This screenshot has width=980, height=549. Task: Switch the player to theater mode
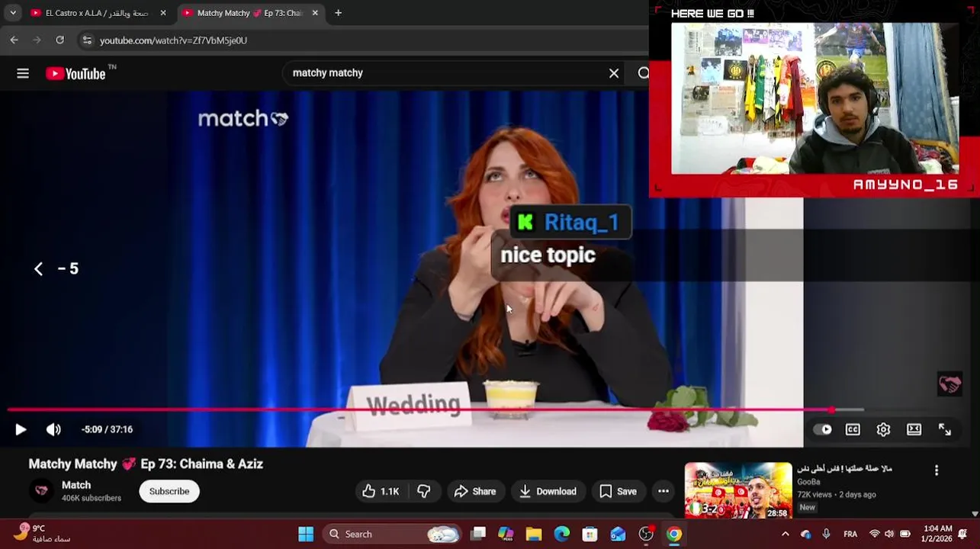click(x=914, y=429)
